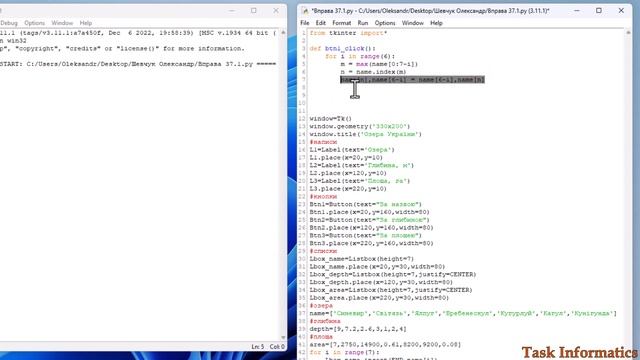Click the 'depth=[9,7.2,2.6,3,1,2,4]' line
This screenshot has width=640, height=360.
358,329
